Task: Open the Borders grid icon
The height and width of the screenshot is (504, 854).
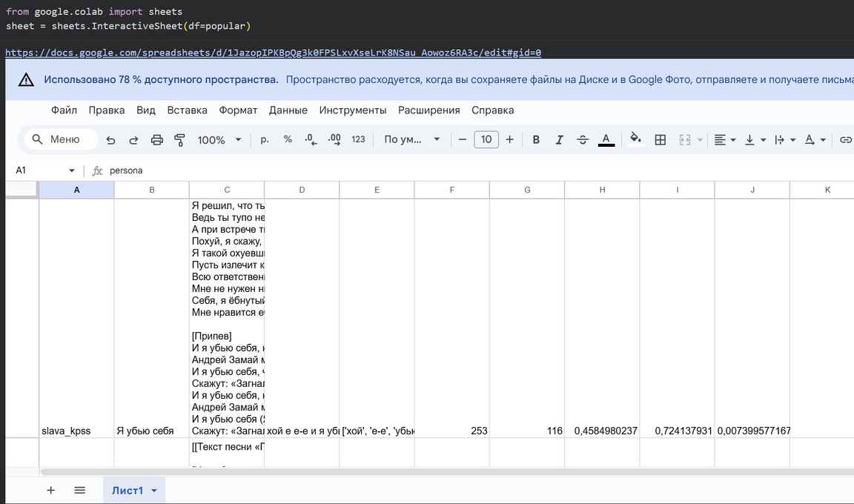Action: coord(660,140)
